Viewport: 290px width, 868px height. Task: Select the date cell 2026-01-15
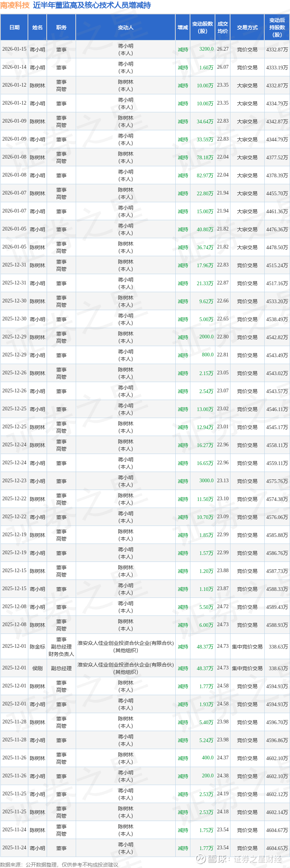pos(14,49)
